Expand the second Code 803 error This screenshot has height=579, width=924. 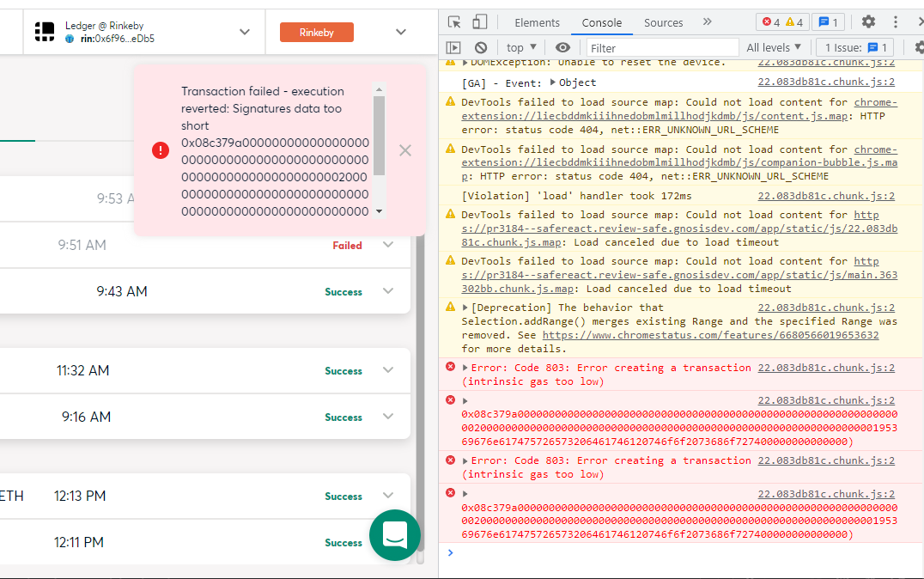click(465, 460)
